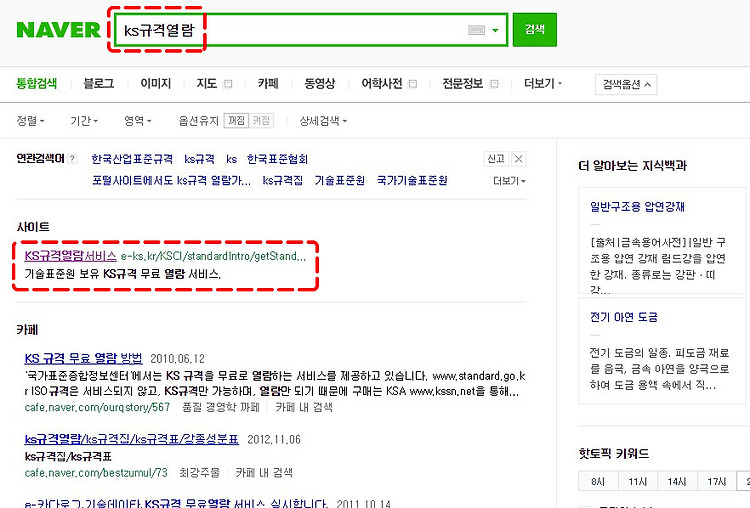Switch to the 이미지 tab

(155, 84)
